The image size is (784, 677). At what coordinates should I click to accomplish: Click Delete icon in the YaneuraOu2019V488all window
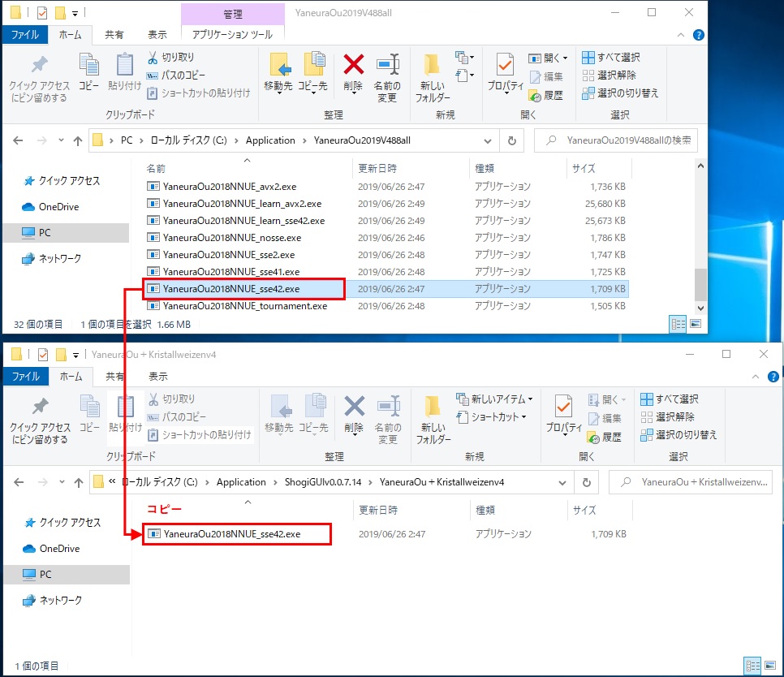[353, 73]
